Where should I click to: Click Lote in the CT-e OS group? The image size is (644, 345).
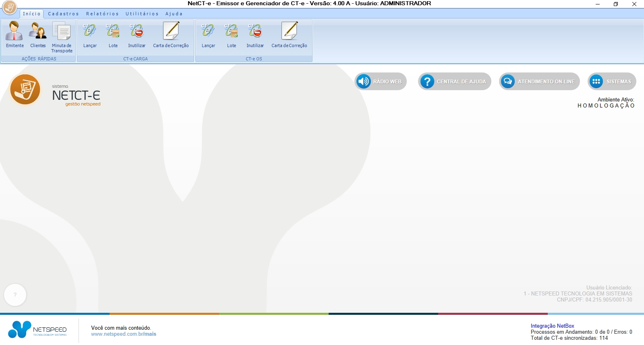coord(232,35)
